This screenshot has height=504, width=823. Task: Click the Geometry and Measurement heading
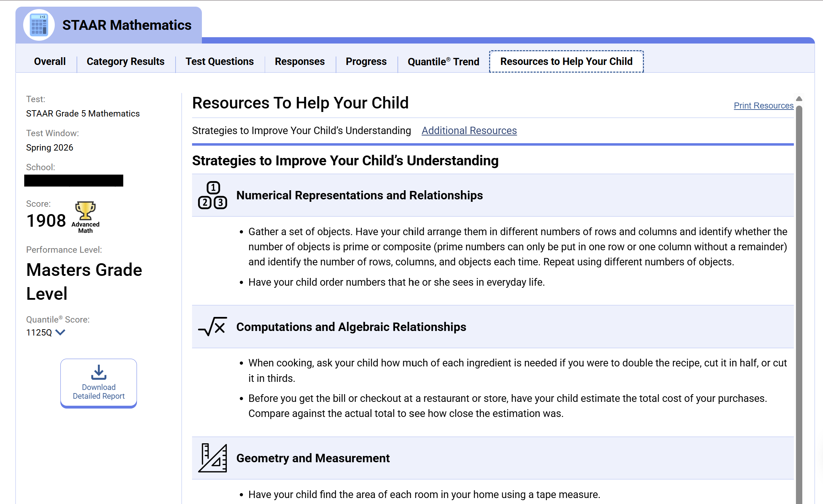click(x=313, y=458)
